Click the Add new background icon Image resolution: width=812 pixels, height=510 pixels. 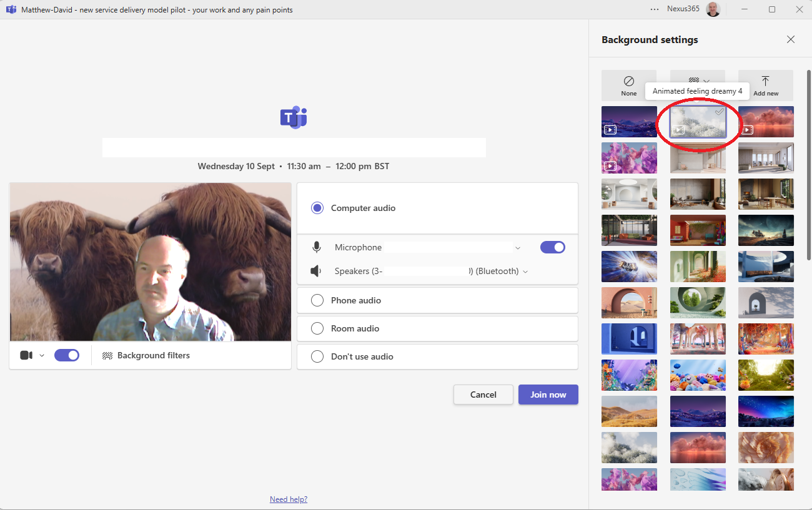pos(765,85)
